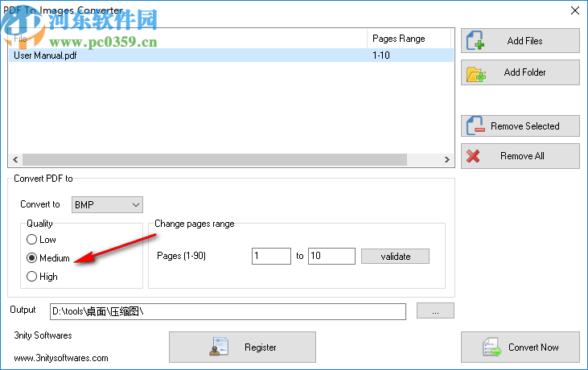Click the Convert Now green arrow icon

pyautogui.click(x=492, y=347)
